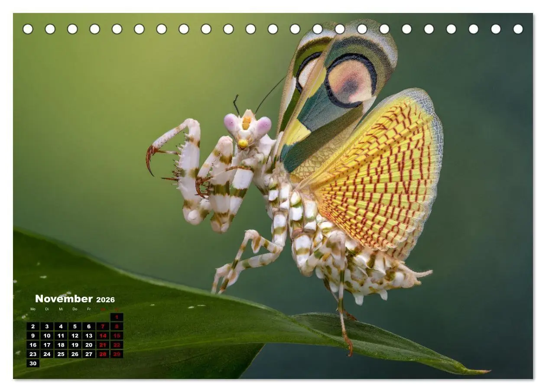The image size is (546, 392).
Task: Click the 'November' month title
Action: pyautogui.click(x=64, y=299)
